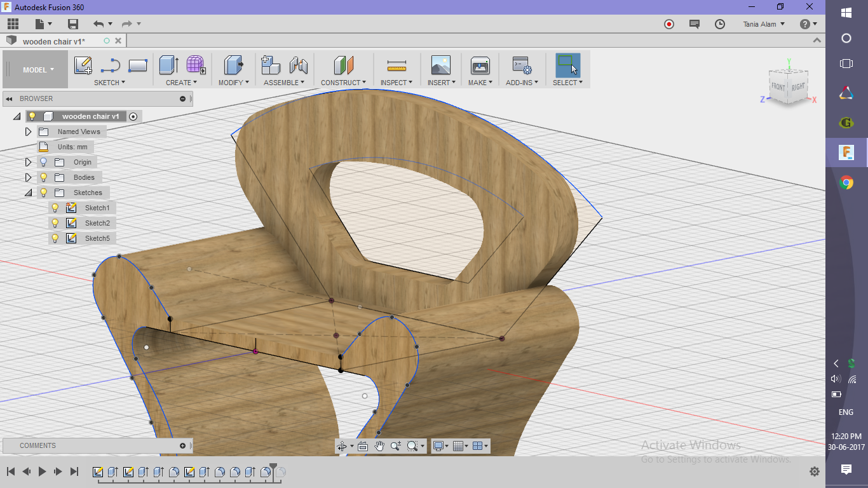Open the CONSTRUCT menu
This screenshot has height=488, width=868.
pyautogui.click(x=343, y=83)
